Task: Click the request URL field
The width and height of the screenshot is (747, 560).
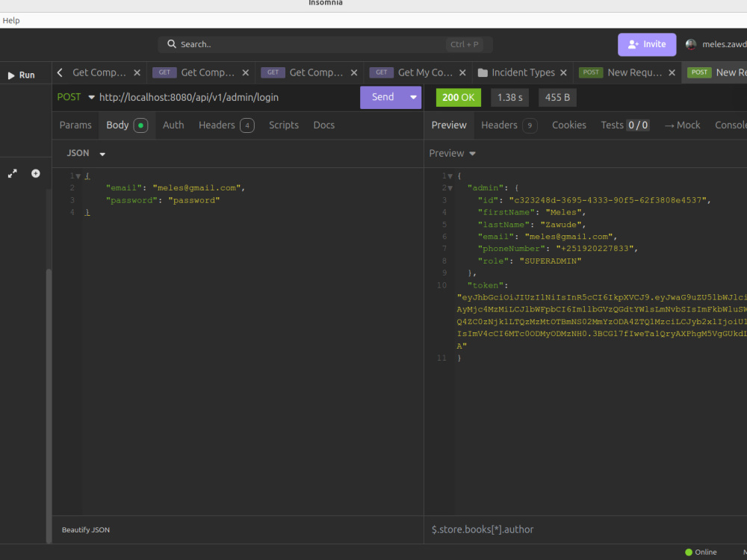Action: tap(228, 97)
